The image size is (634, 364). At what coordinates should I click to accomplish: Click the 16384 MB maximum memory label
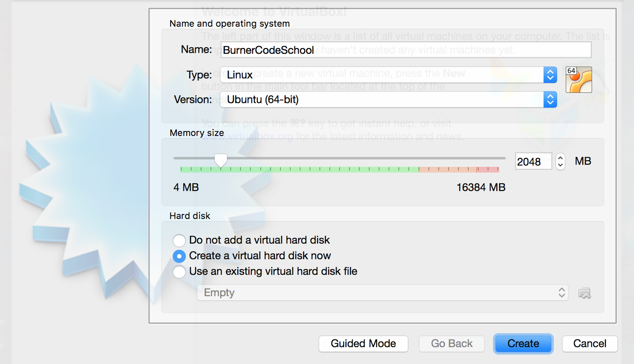481,187
